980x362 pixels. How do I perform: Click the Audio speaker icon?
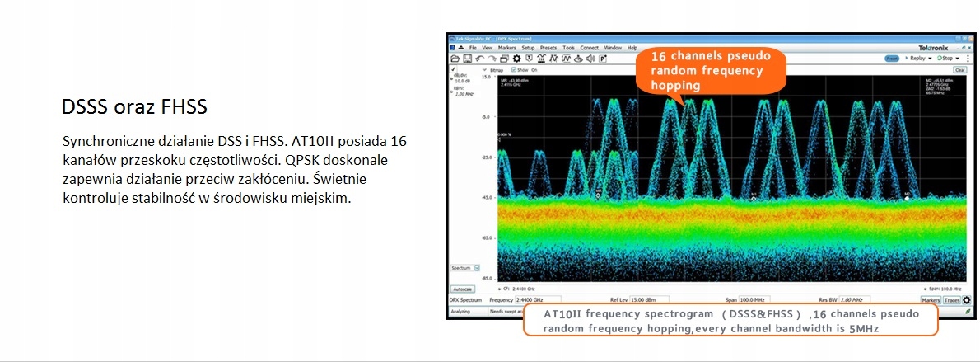(589, 59)
